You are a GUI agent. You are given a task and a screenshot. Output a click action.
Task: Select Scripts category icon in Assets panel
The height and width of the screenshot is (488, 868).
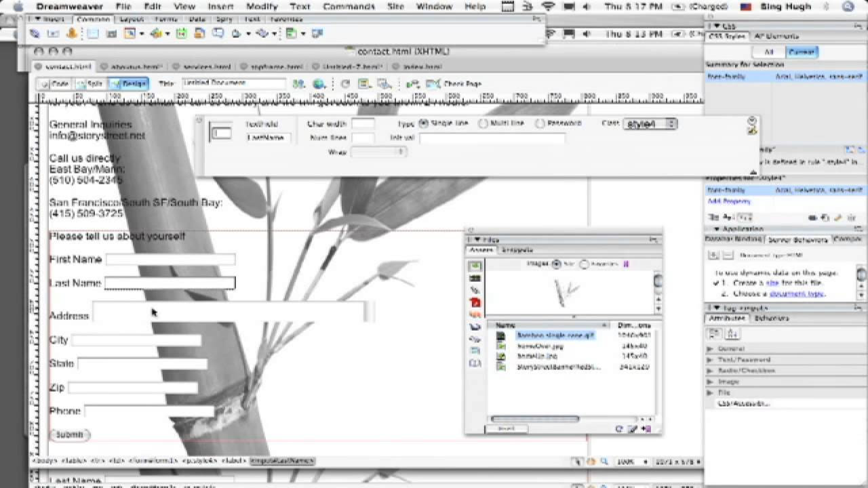pos(475,339)
